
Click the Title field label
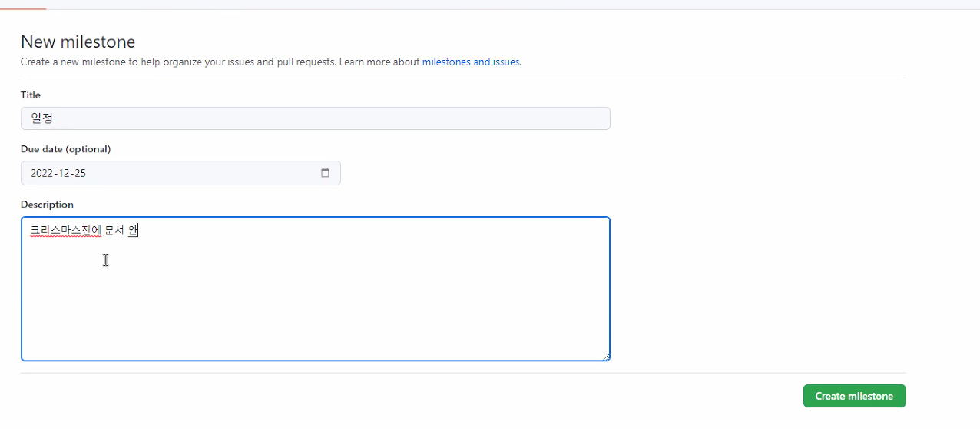pos(31,95)
